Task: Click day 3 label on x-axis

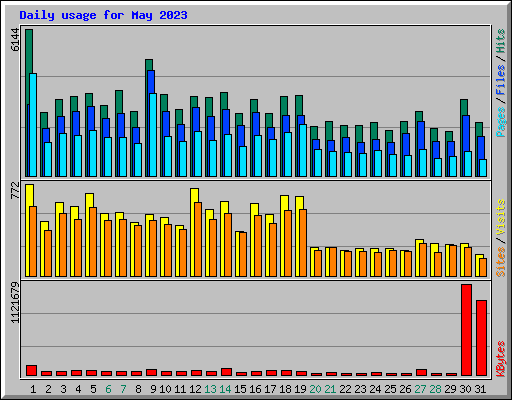Action: point(63,389)
